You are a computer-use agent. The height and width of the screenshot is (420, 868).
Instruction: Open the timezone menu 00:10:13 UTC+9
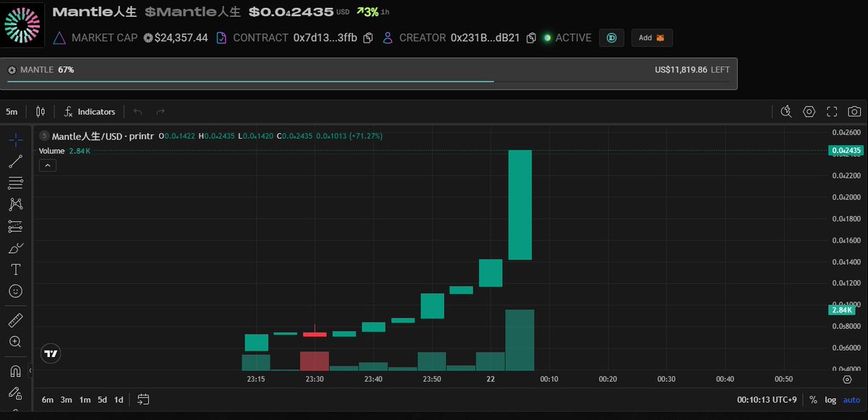(767, 400)
